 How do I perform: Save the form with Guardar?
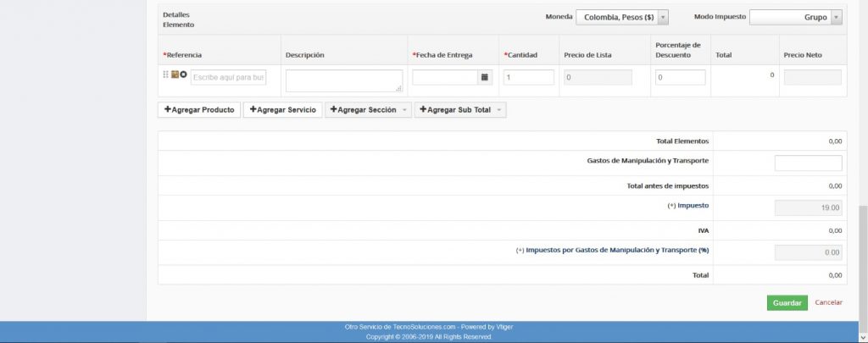[x=787, y=302]
